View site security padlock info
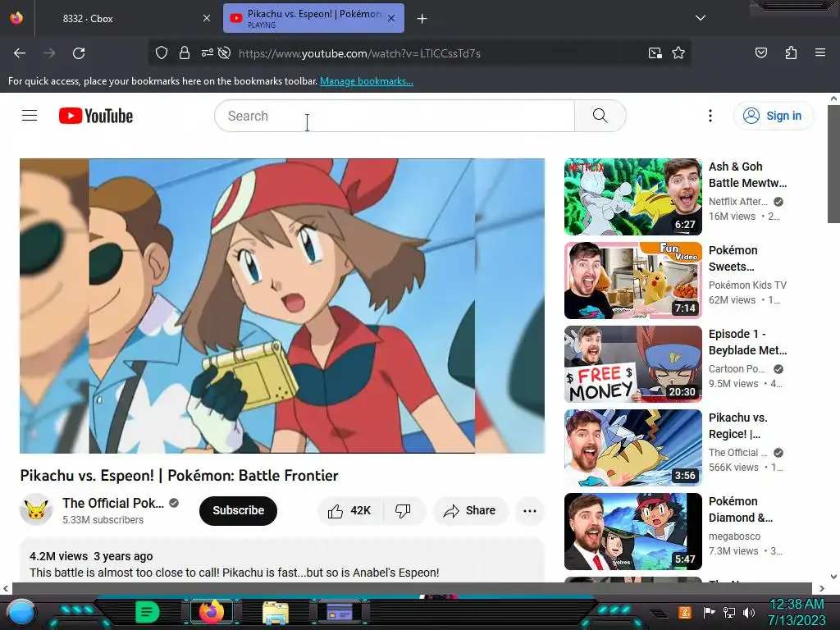The width and height of the screenshot is (840, 630). coord(185,53)
